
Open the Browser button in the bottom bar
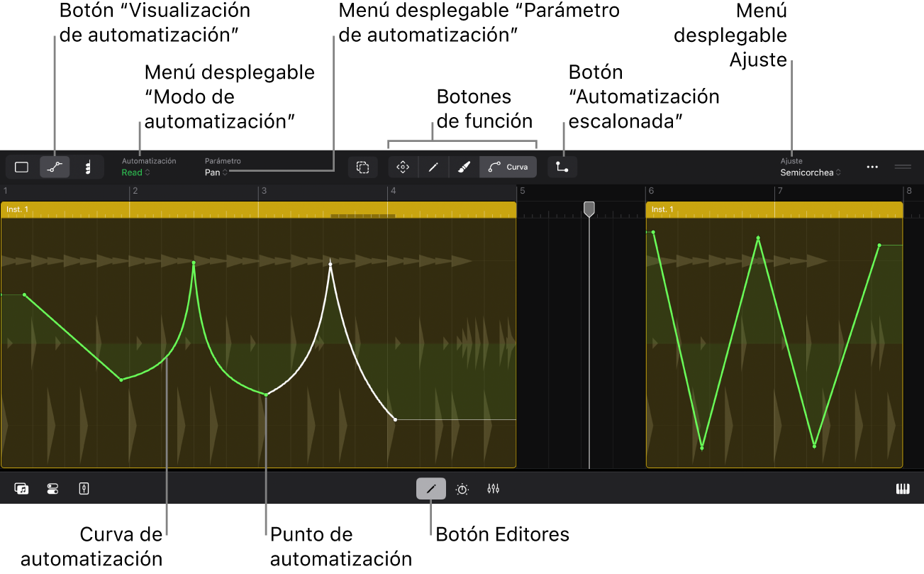[x=21, y=489]
